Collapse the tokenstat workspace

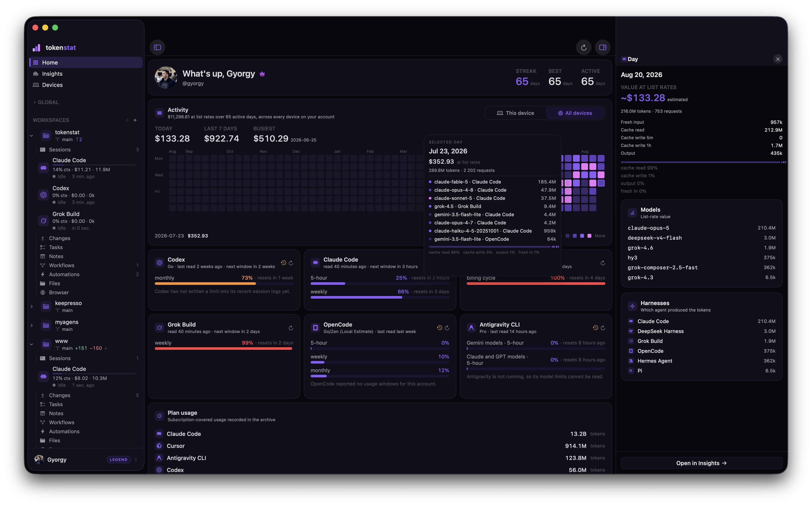tap(31, 136)
